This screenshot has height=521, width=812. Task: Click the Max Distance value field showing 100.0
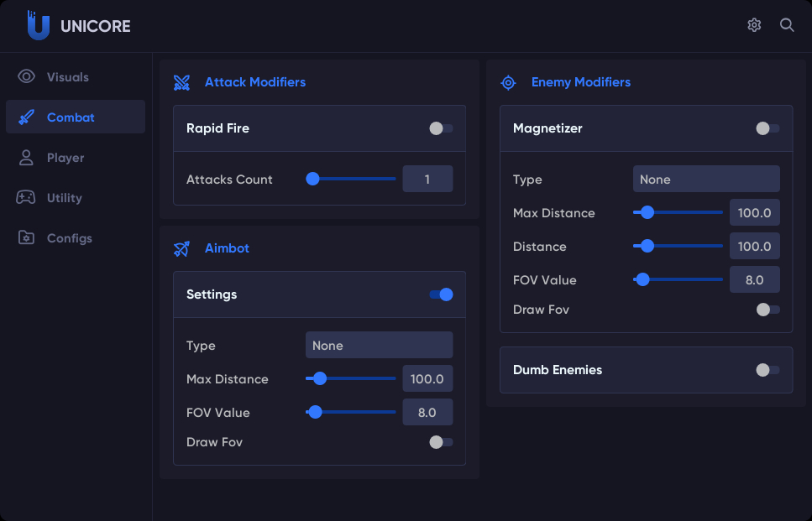click(427, 378)
